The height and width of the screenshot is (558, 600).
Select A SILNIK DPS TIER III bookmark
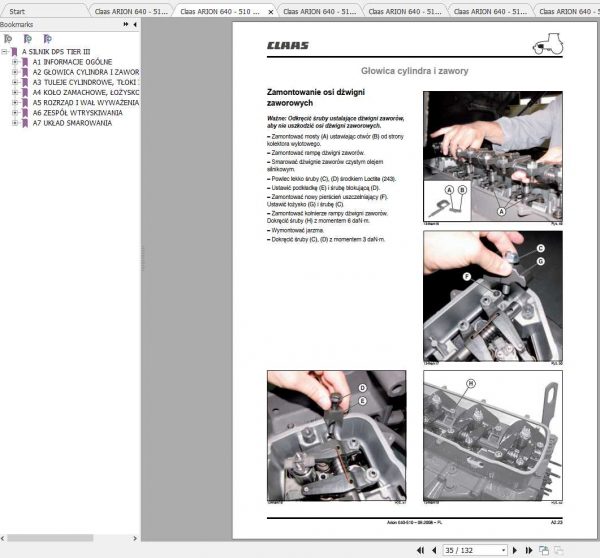(56, 52)
